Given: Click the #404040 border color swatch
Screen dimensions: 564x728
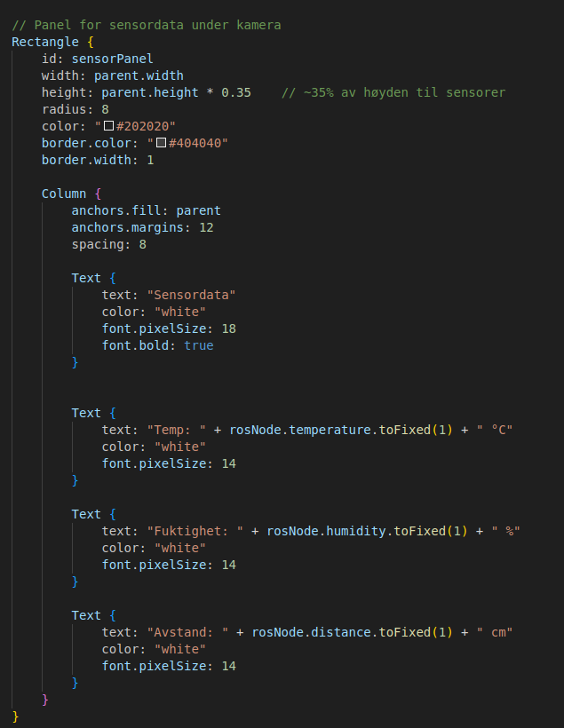Looking at the screenshot, I should (161, 143).
